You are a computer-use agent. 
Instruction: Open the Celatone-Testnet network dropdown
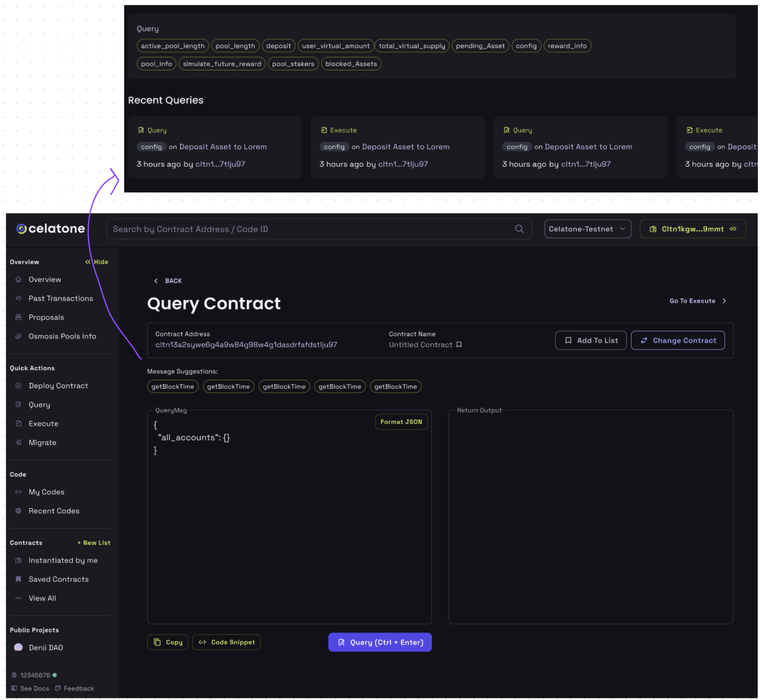point(587,229)
